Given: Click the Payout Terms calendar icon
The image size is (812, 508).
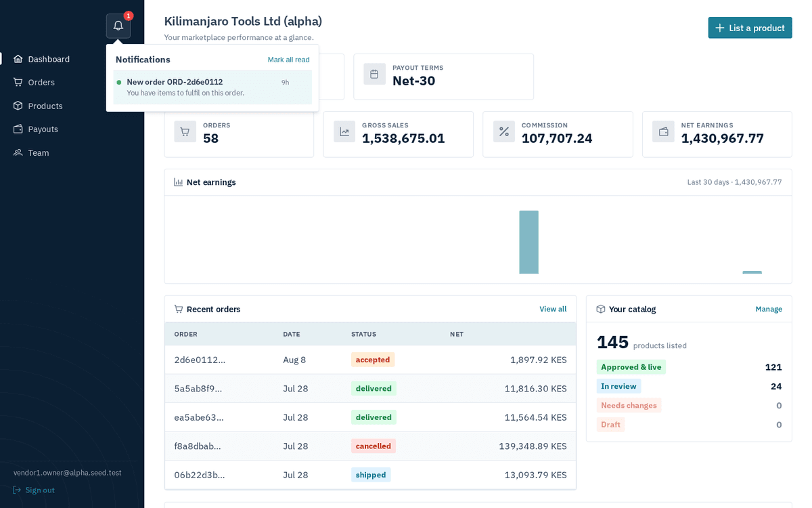Looking at the screenshot, I should (374, 74).
